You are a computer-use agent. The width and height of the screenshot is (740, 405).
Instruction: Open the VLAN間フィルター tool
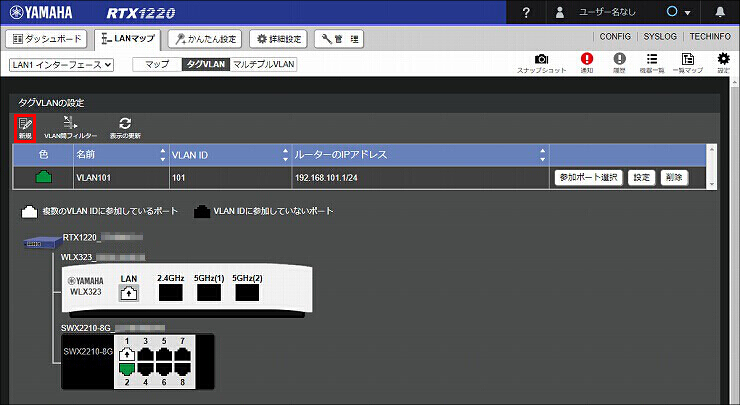point(70,128)
